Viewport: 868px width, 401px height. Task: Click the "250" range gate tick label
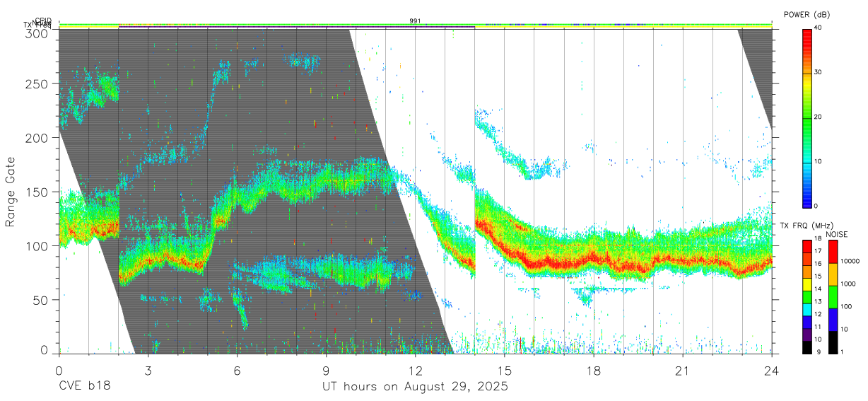click(x=37, y=83)
